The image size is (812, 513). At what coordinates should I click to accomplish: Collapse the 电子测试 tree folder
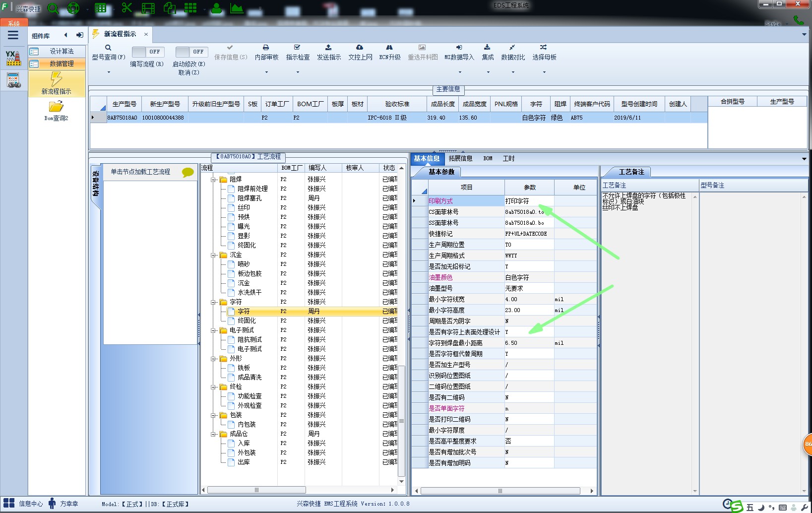pos(213,330)
